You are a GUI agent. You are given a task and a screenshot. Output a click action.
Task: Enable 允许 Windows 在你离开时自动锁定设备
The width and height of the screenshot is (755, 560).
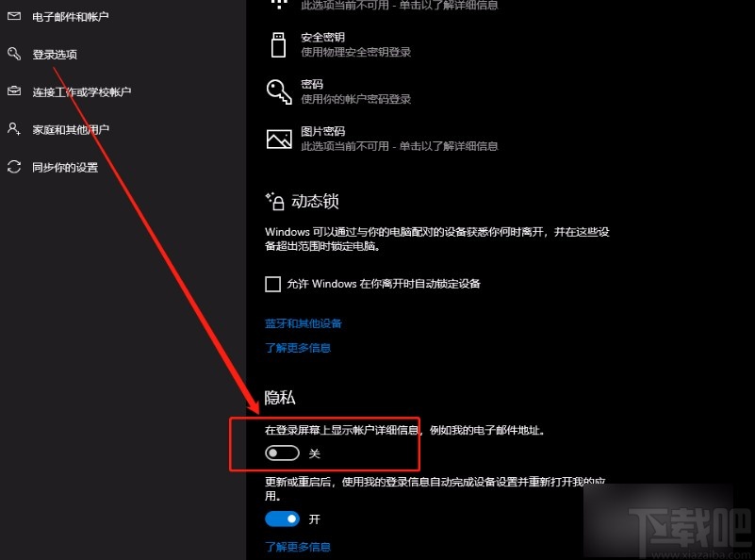pyautogui.click(x=272, y=283)
